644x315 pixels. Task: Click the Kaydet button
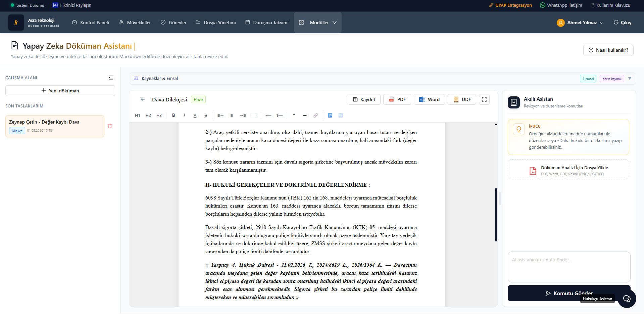[x=364, y=99]
